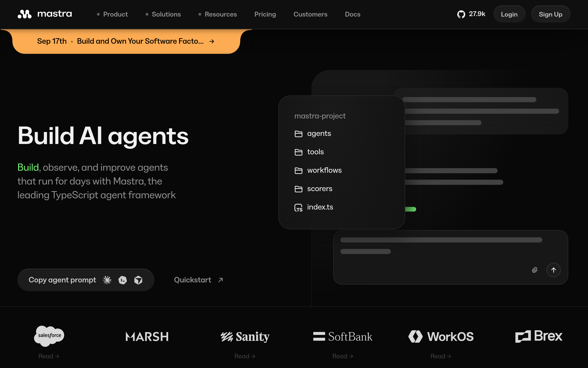Open the Customers page

click(x=310, y=14)
